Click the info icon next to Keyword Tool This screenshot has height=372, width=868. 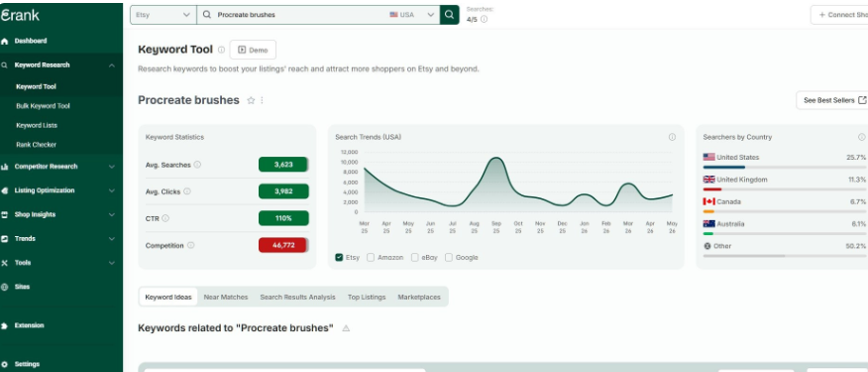click(x=221, y=50)
